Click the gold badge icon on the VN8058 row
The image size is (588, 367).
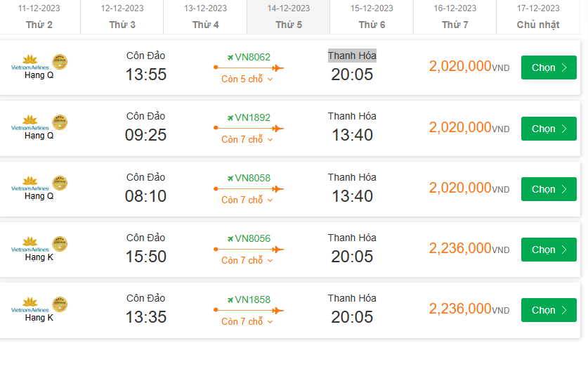coord(60,183)
